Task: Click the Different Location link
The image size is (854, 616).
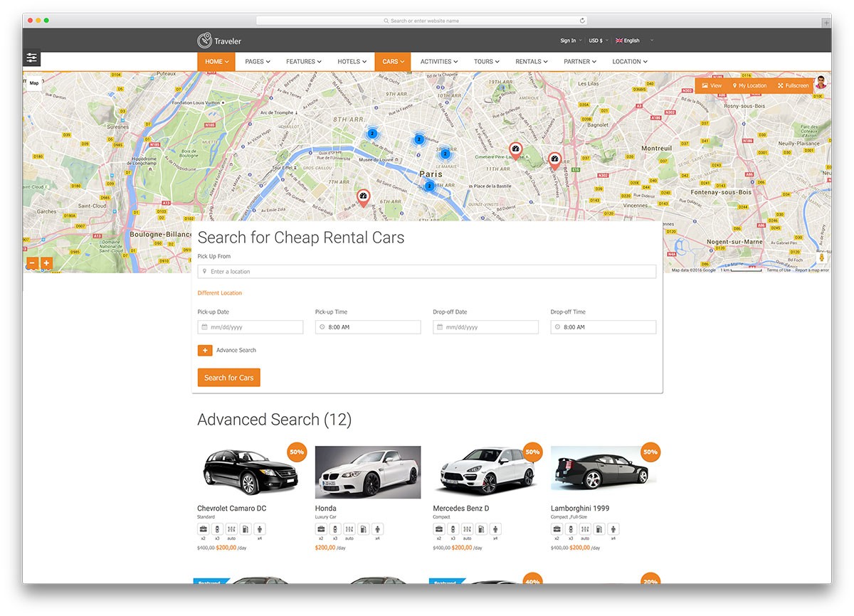Action: [220, 293]
